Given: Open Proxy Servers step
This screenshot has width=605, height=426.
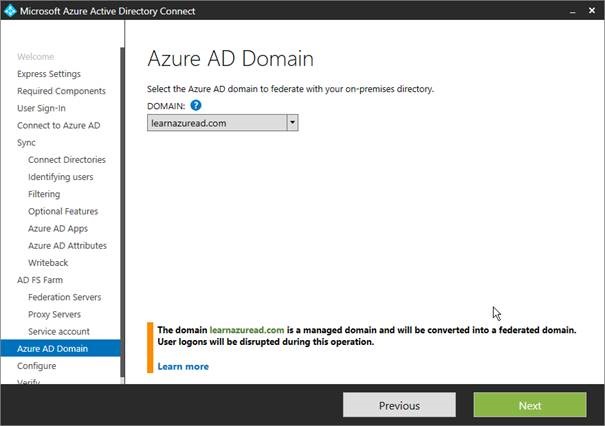Looking at the screenshot, I should pos(54,314).
